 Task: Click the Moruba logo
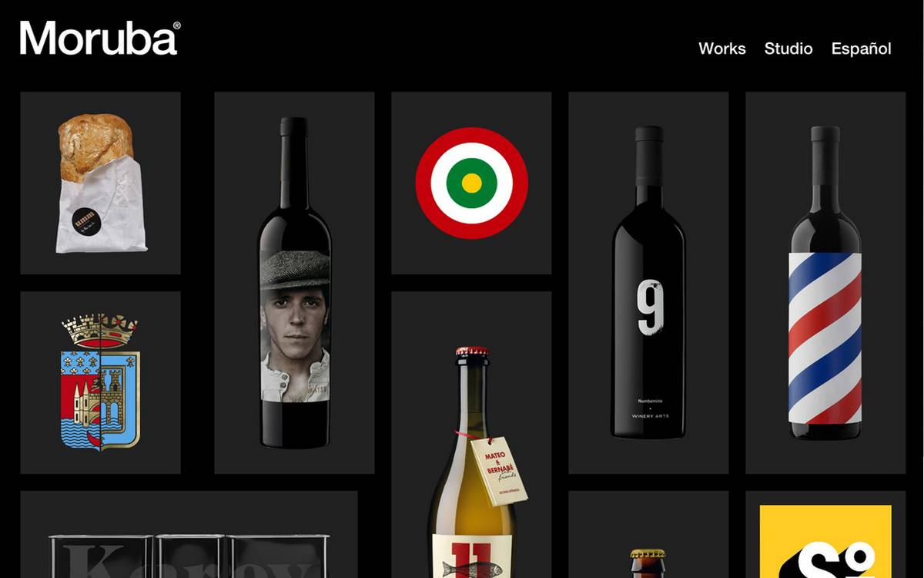100,39
